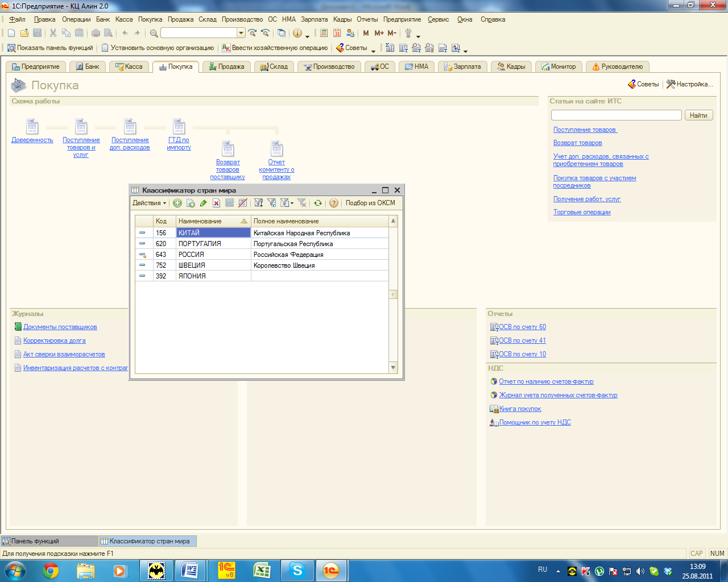Image resolution: width=728 pixels, height=582 pixels.
Task: Open the Сервис menu
Action: (x=439, y=19)
